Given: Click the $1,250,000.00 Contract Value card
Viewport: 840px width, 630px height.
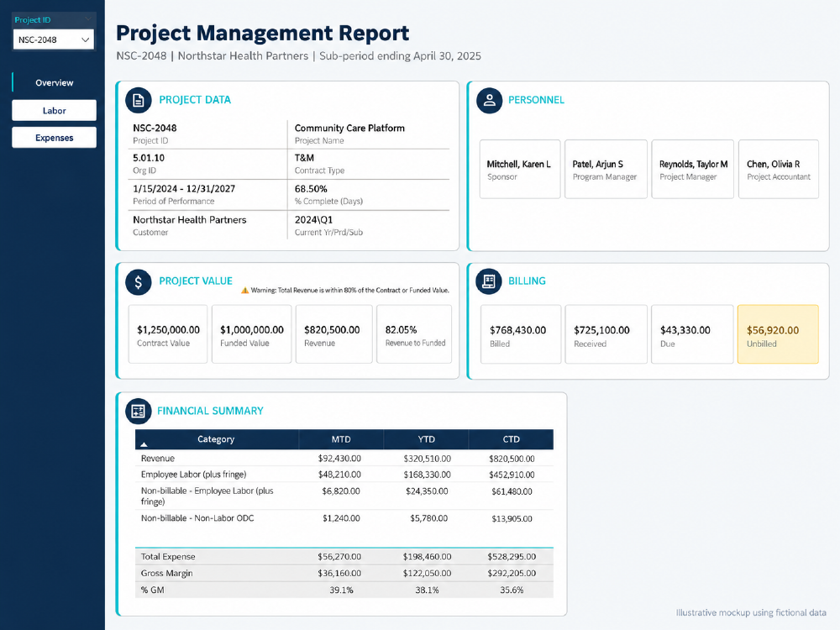Looking at the screenshot, I should tap(168, 334).
